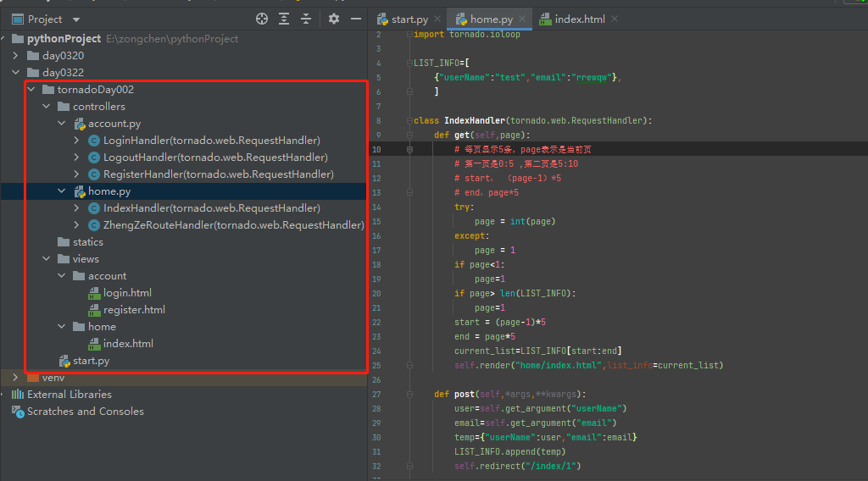Fold the IndexHandler class in gutter

coord(409,121)
